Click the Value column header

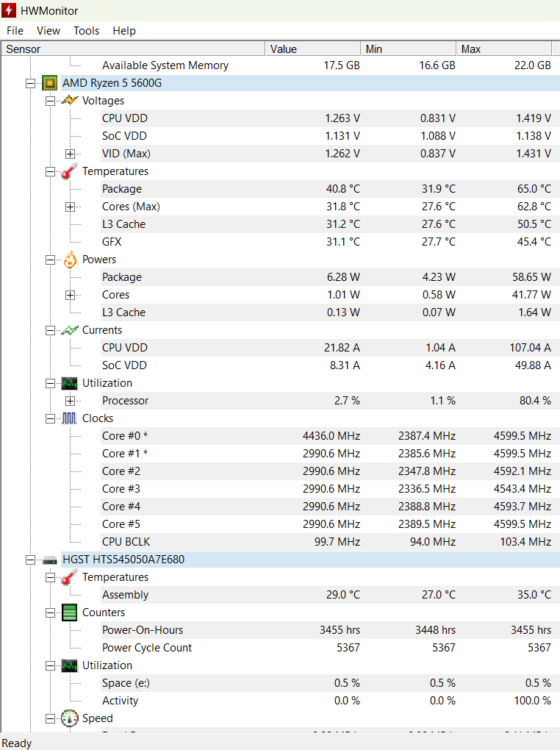coord(313,49)
